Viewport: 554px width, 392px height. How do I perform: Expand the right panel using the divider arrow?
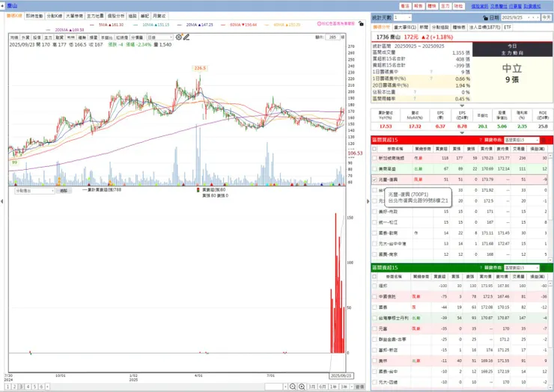tap(368, 201)
